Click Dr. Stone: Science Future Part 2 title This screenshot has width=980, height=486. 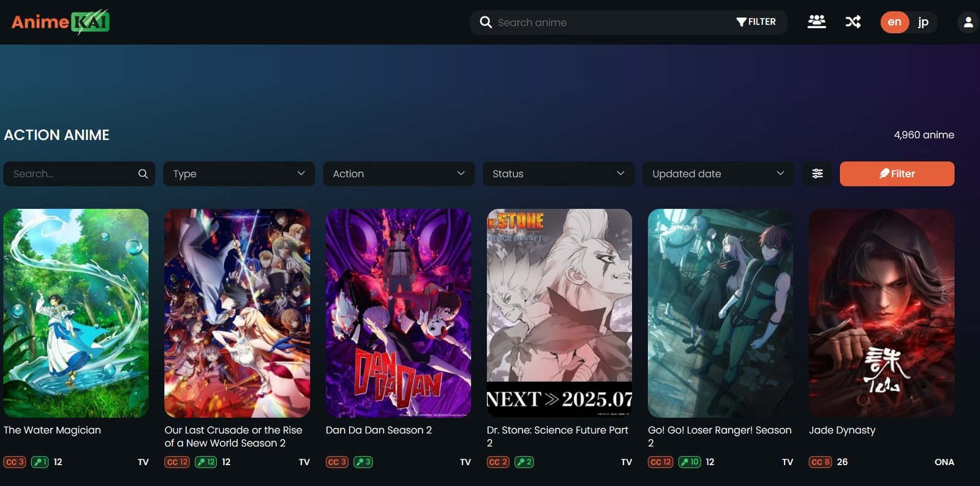pos(557,436)
